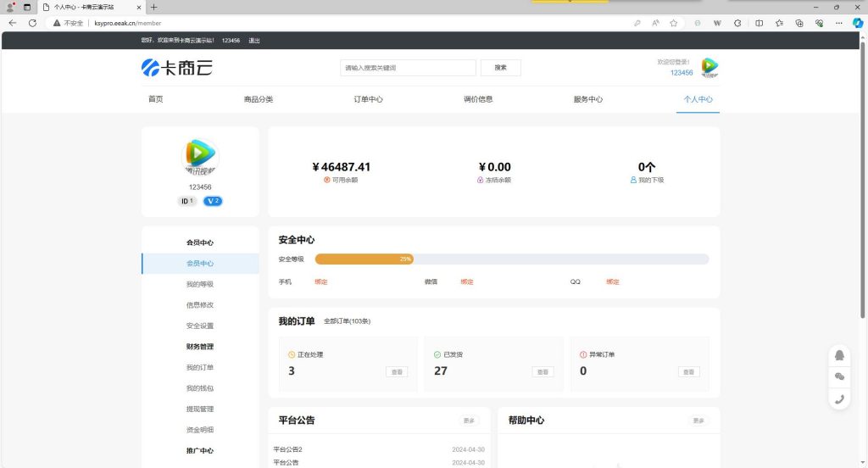Viewport: 868px width, 468px height.
Task: Open the 商品分类 navigation item
Action: coord(259,99)
